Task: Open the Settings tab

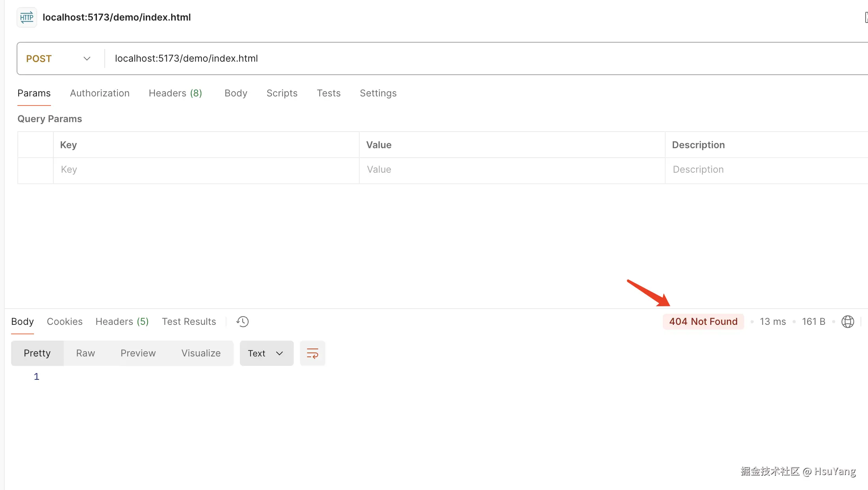Action: pos(378,93)
